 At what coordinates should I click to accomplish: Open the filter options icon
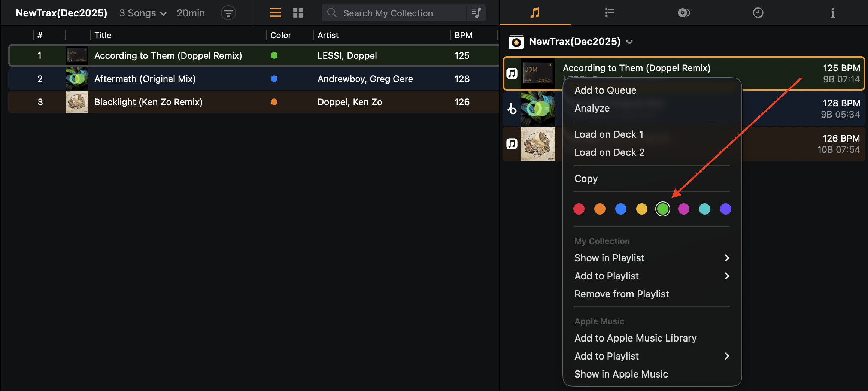pyautogui.click(x=228, y=13)
